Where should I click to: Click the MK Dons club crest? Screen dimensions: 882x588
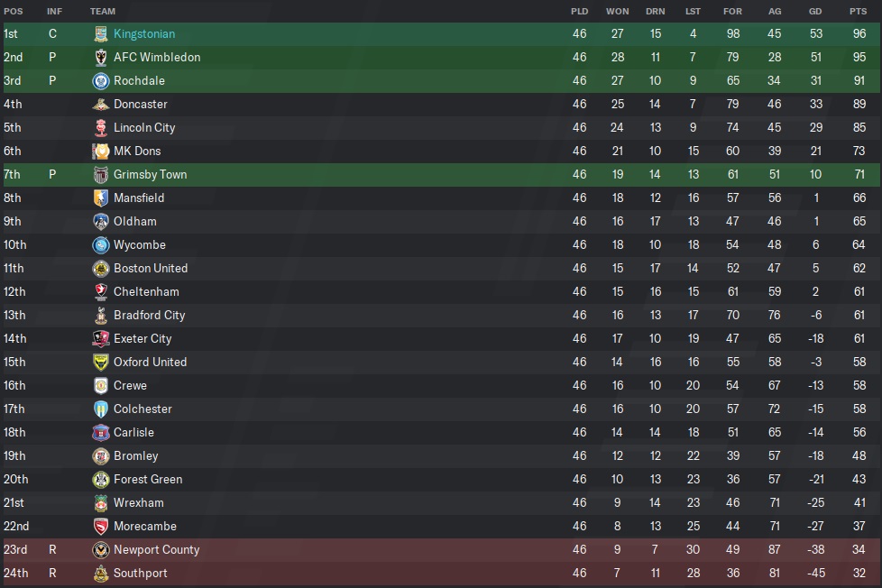pyautogui.click(x=101, y=152)
